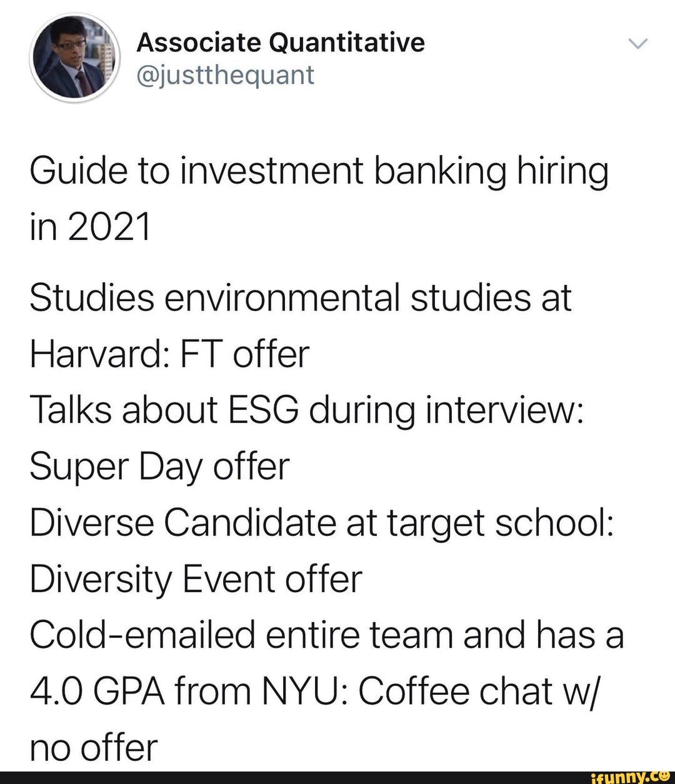The image size is (675, 784).
Task: Click the "4.0 GPA from NYU" text
Action: pyautogui.click(x=186, y=691)
